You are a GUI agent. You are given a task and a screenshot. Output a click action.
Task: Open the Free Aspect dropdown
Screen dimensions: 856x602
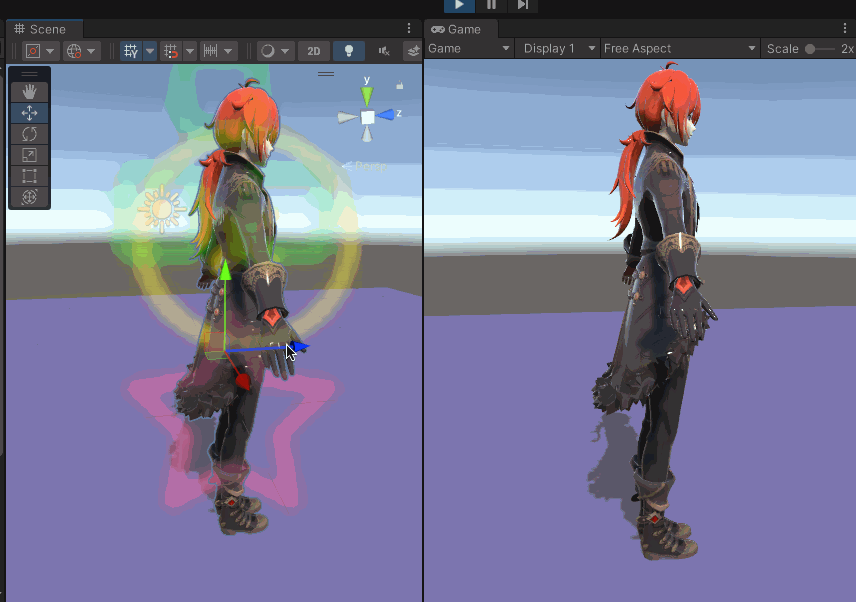[x=680, y=48]
